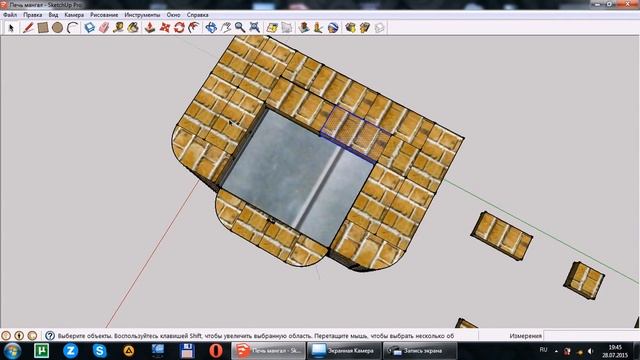Open the Инструменты menu
The height and width of the screenshot is (360, 640).
142,15
